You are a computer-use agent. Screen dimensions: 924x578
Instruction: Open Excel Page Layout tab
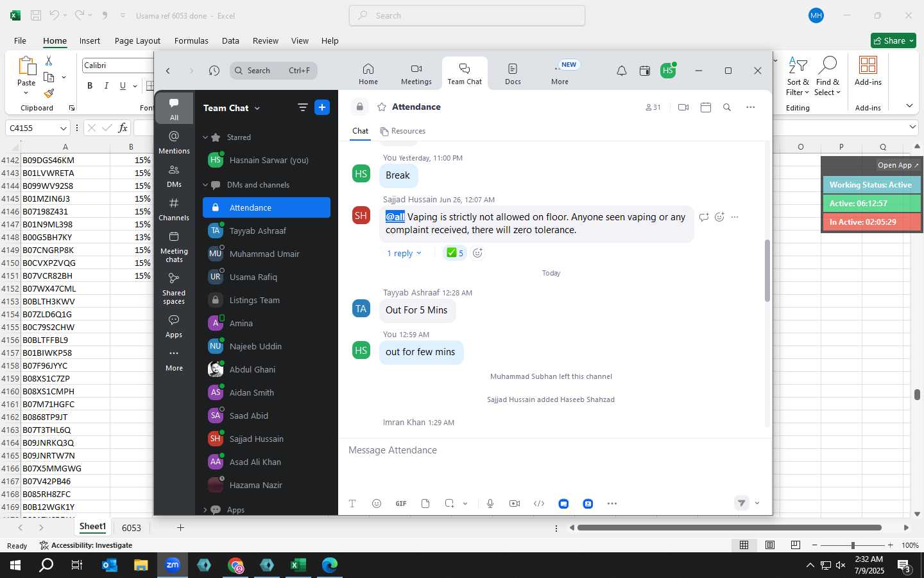137,40
